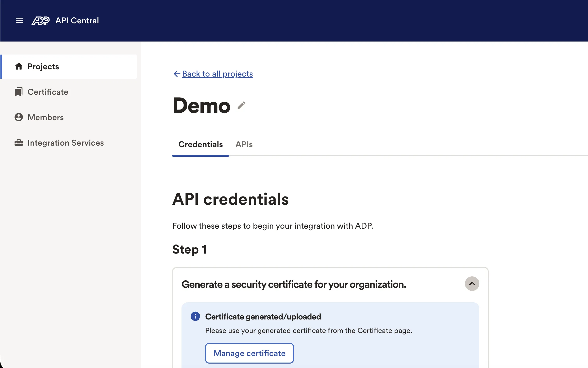Viewport: 588px width, 368px height.
Task: Click the Projects home icon
Action: coord(19,66)
